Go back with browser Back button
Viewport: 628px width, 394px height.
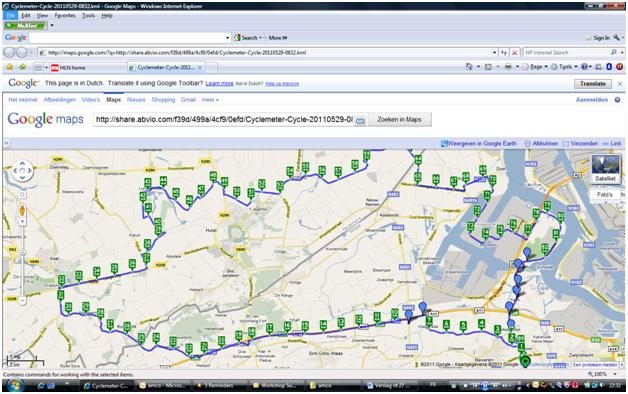pos(9,52)
